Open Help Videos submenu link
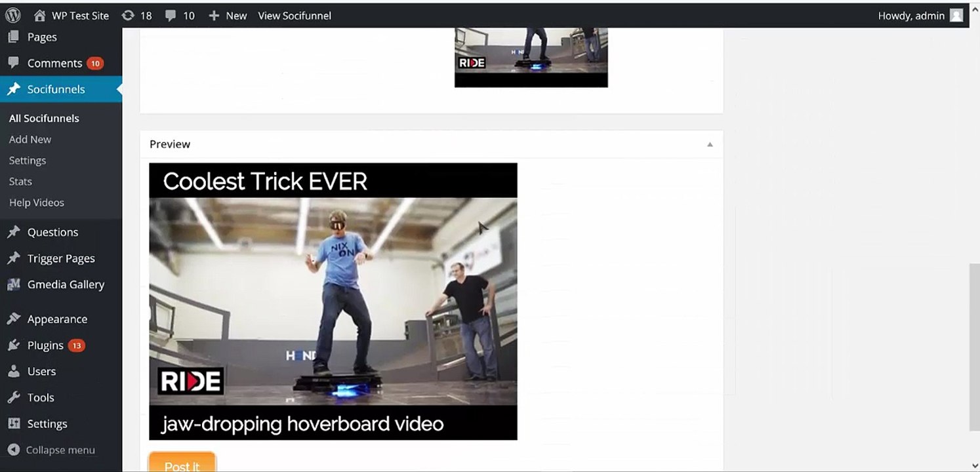Screen dimensions: 980x472 coord(37,203)
